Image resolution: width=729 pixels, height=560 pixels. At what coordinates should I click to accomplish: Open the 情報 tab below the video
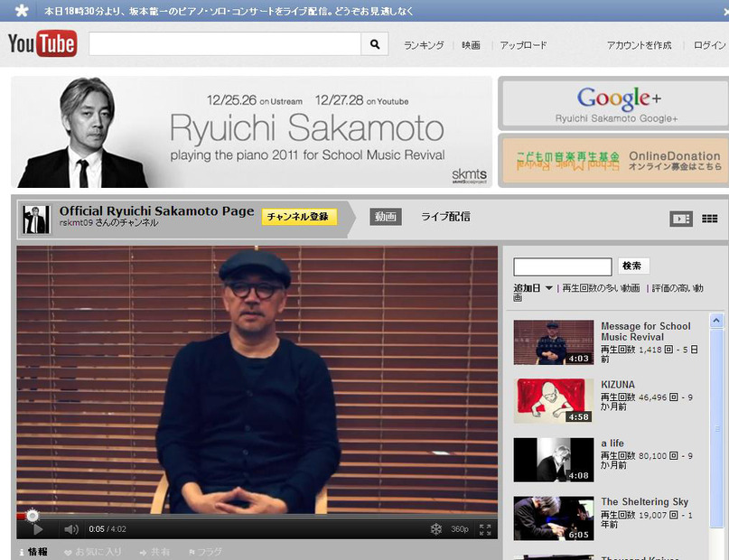(33, 552)
